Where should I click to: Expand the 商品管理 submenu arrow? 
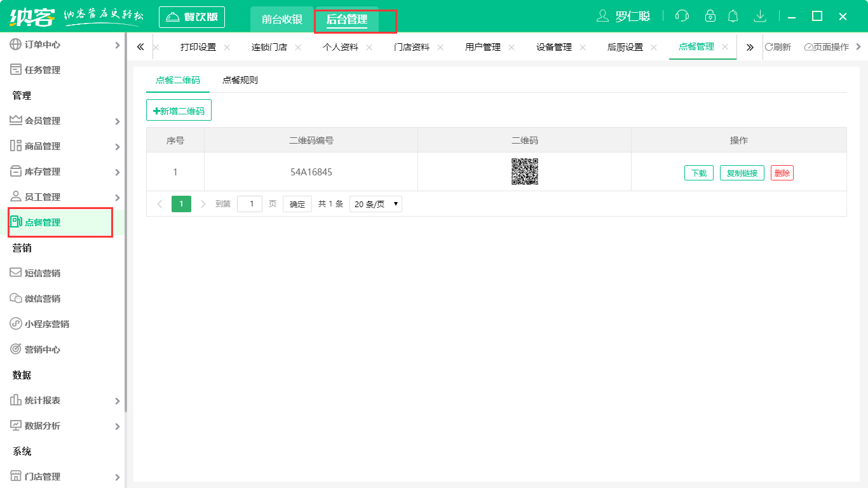tap(118, 147)
